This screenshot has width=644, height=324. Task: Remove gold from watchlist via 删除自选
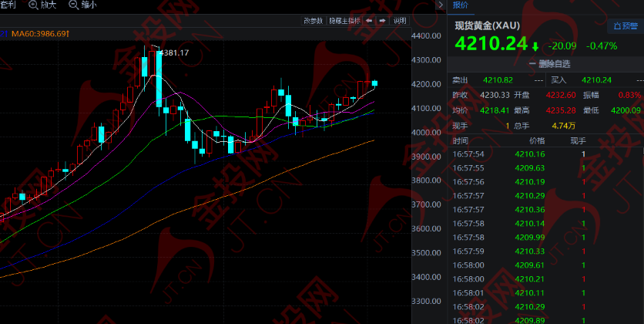click(549, 64)
